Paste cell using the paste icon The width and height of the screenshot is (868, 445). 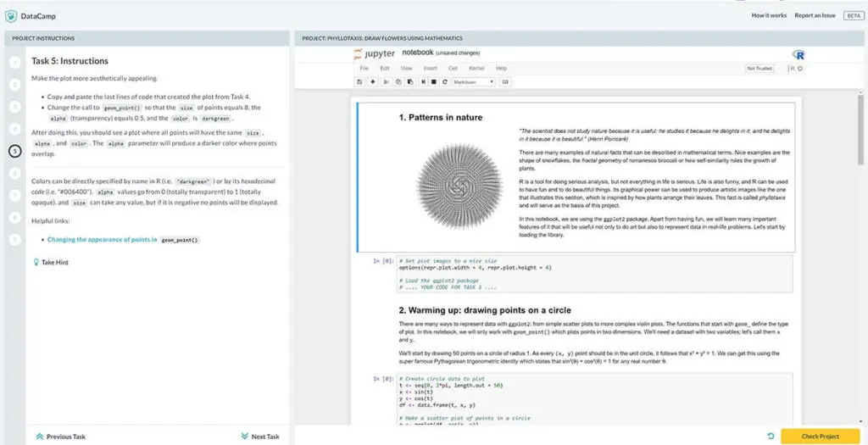coord(410,82)
